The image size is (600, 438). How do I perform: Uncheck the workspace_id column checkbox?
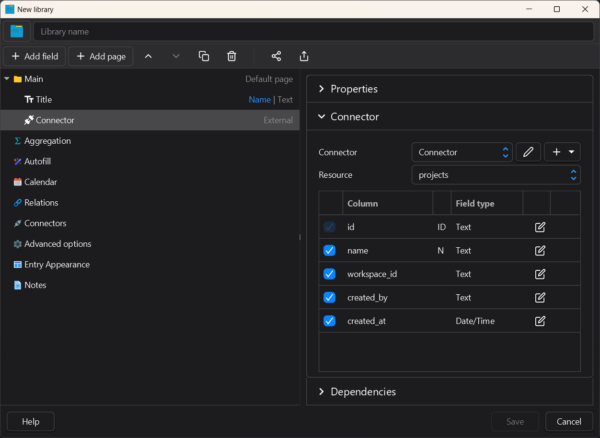330,274
